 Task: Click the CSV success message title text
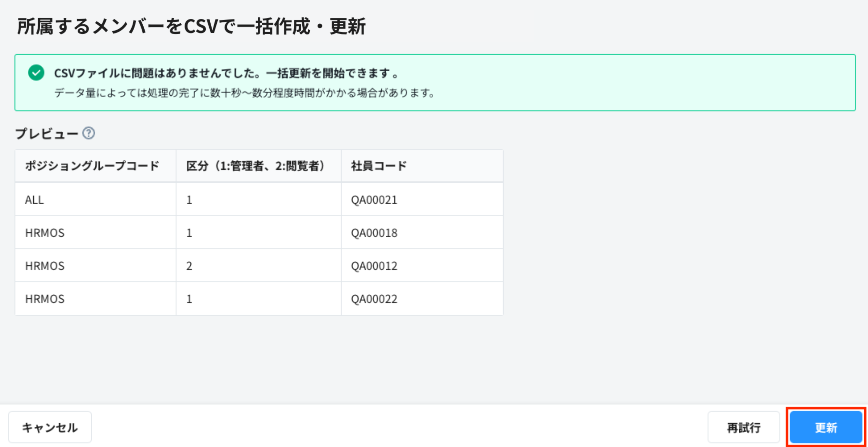pyautogui.click(x=226, y=73)
